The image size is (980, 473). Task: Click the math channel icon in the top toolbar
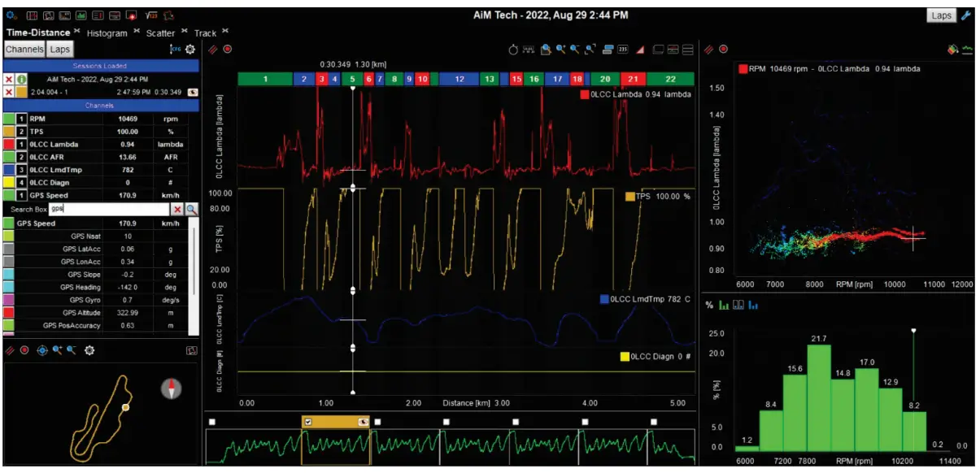tap(151, 15)
